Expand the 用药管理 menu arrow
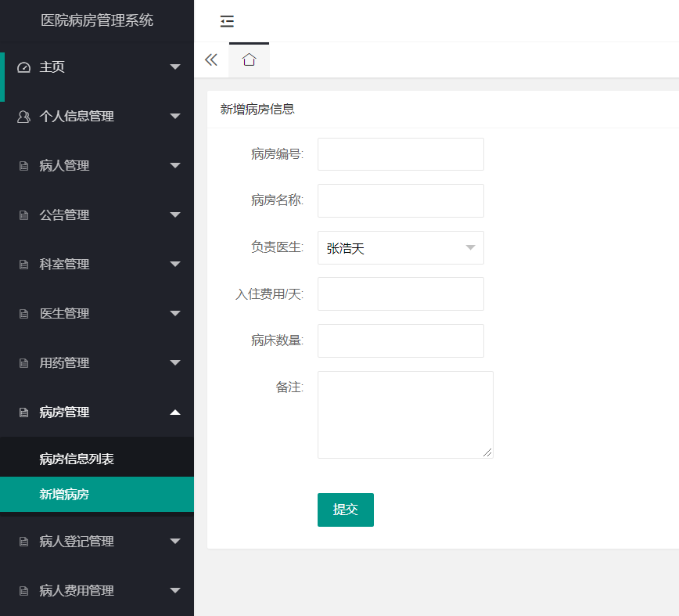 pos(175,363)
